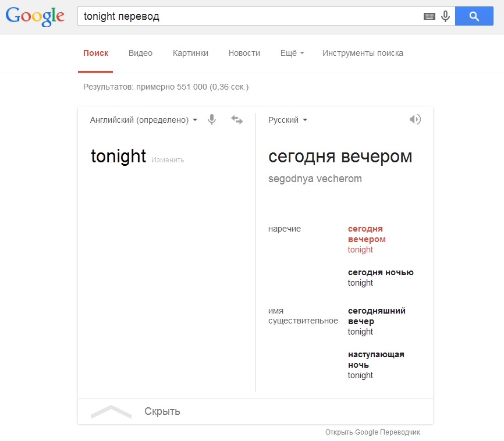Start voice search with microphone icon
The height and width of the screenshot is (441, 504).
(445, 16)
